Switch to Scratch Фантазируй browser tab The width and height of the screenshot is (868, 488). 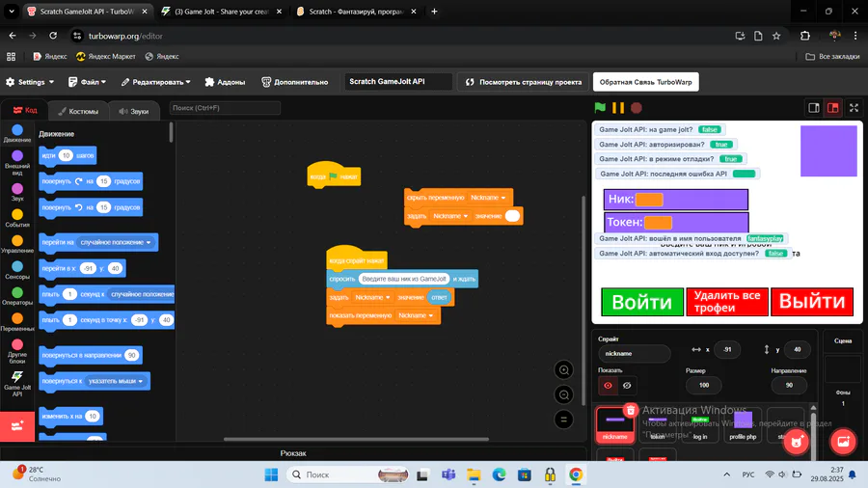point(357,11)
